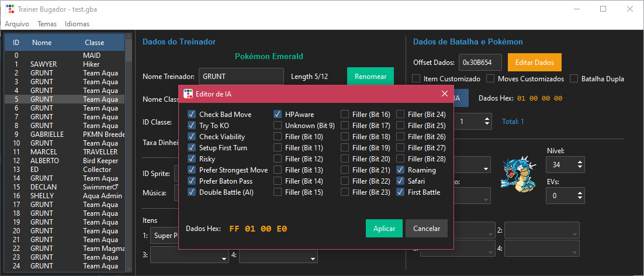
Task: Uncheck the Check Bad Move checkbox
Action: pyautogui.click(x=192, y=114)
